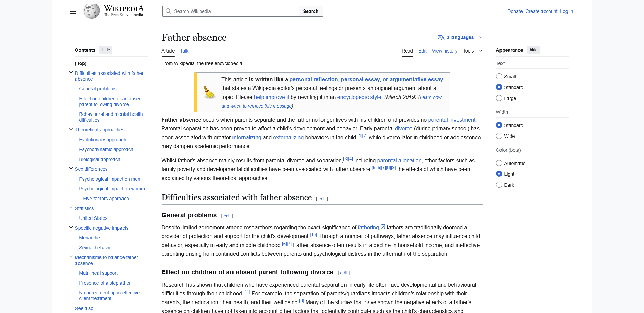Collapse Mechanisms to balance father absence section
644x313 pixels.
click(x=71, y=257)
